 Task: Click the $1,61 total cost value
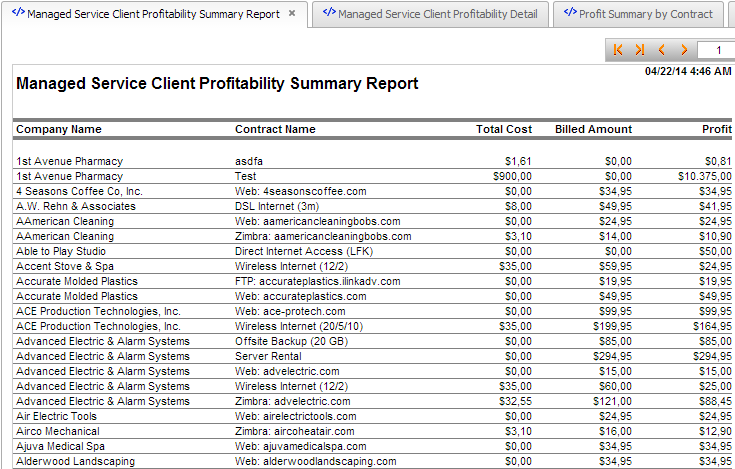518,161
